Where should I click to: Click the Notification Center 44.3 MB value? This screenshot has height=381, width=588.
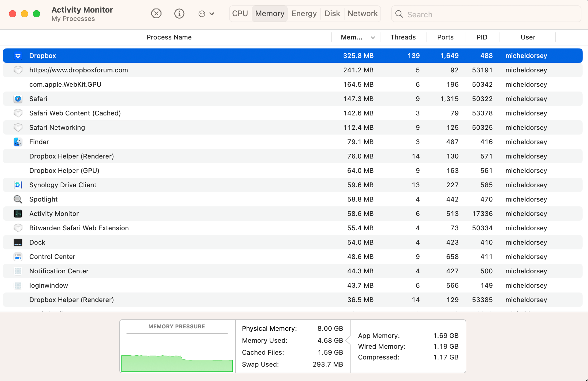click(360, 271)
